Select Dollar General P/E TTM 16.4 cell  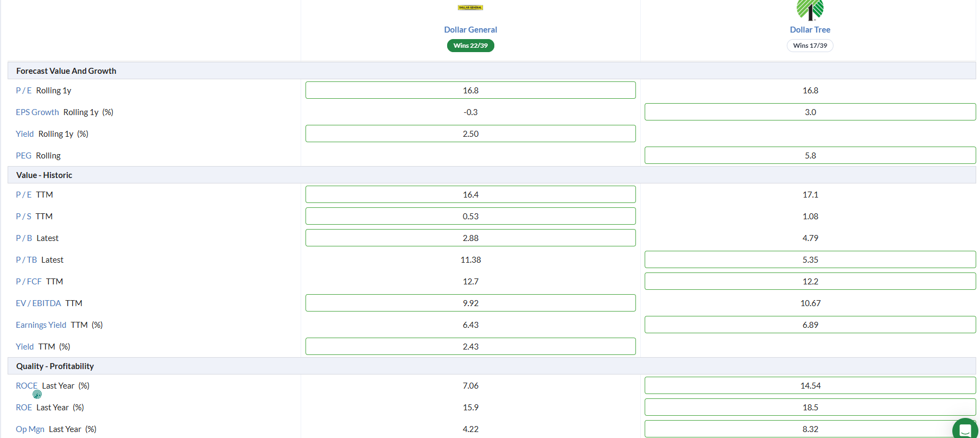[x=470, y=194]
